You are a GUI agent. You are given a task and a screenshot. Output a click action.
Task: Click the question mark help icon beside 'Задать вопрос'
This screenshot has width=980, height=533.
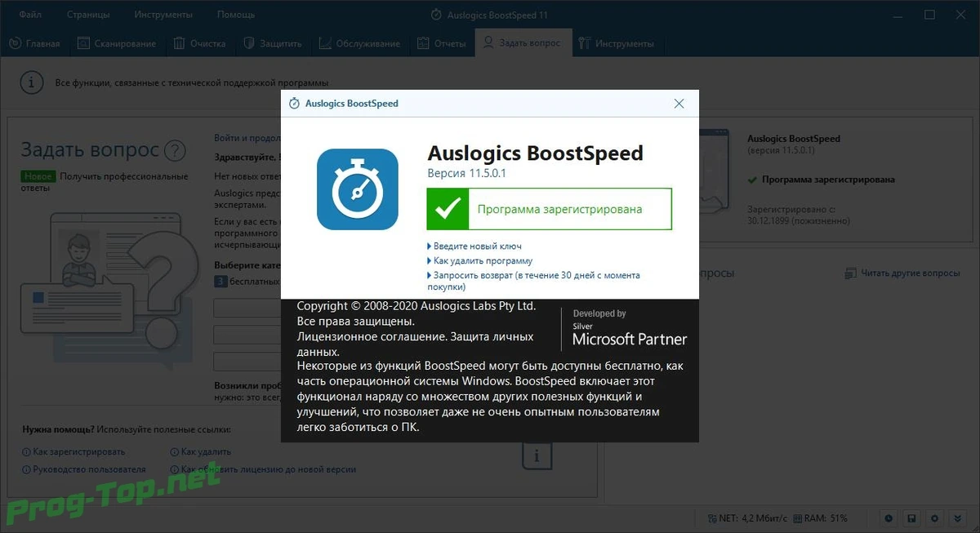pos(175,150)
